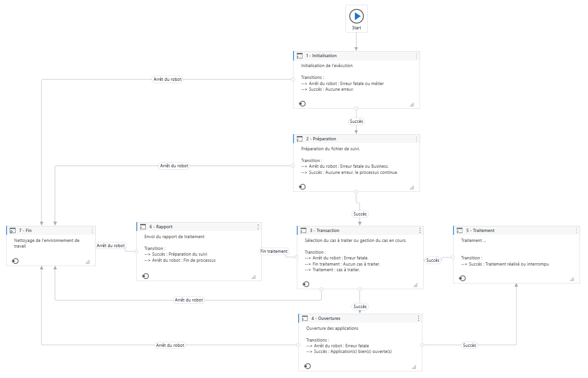Click the entry action icon in 2 - Préparation
The image size is (588, 378).
point(302,187)
